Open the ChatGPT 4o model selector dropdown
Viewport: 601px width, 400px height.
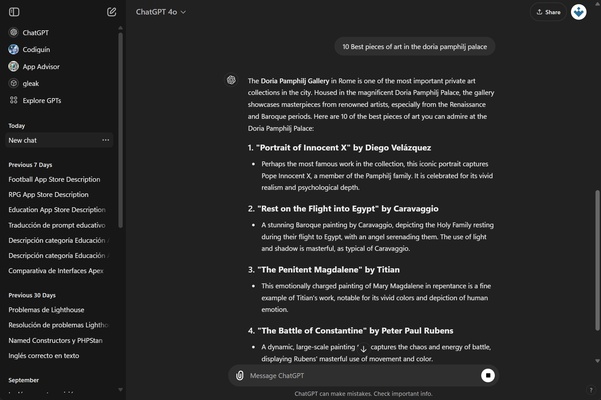(x=161, y=12)
